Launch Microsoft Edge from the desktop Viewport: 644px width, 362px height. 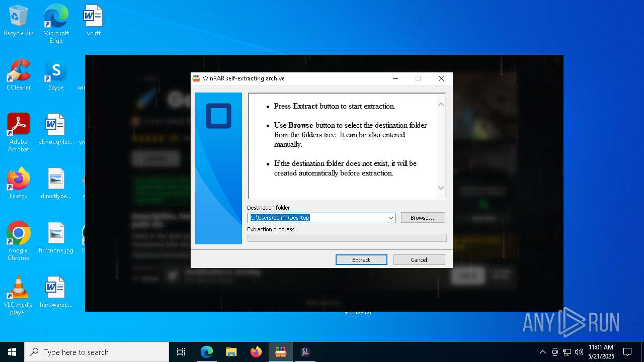[56, 24]
